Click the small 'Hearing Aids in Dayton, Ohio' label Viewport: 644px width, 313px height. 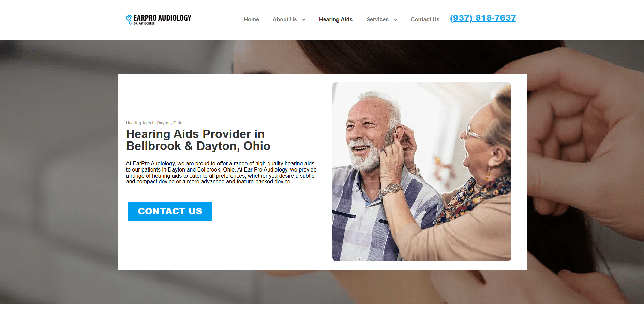154,123
